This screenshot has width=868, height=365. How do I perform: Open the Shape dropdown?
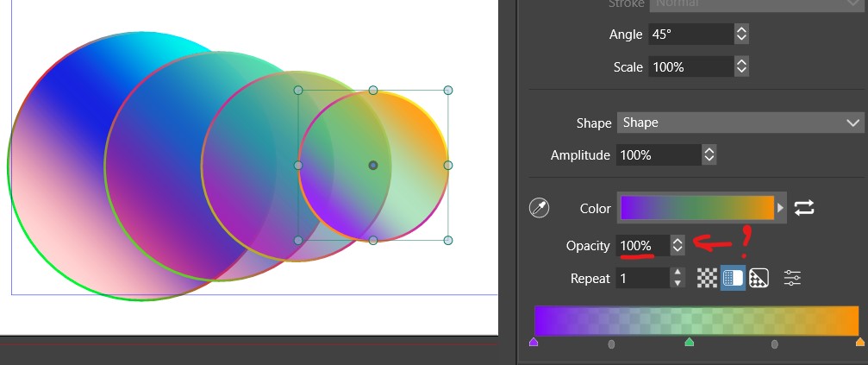740,123
